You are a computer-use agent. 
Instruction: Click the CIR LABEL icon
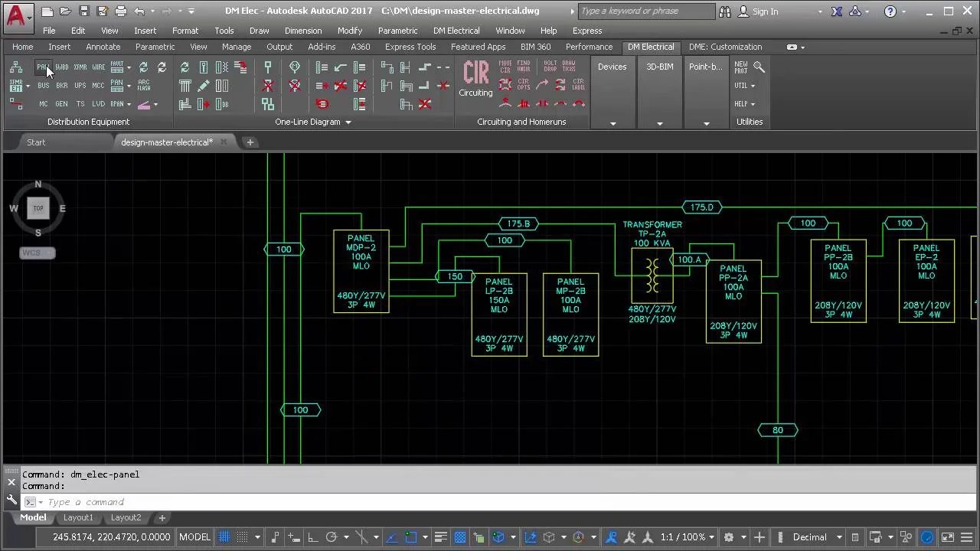pyautogui.click(x=578, y=85)
